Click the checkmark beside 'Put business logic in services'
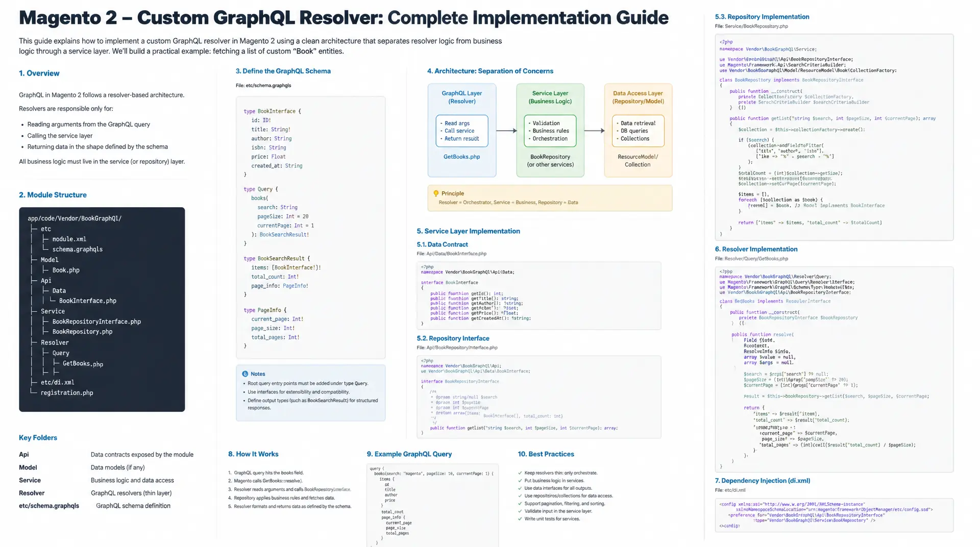 (520, 481)
